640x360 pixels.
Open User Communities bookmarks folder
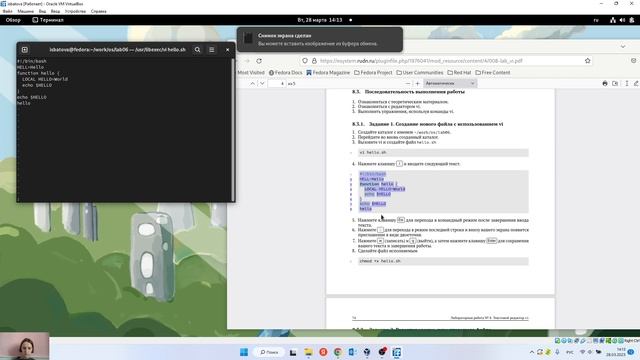420,73
